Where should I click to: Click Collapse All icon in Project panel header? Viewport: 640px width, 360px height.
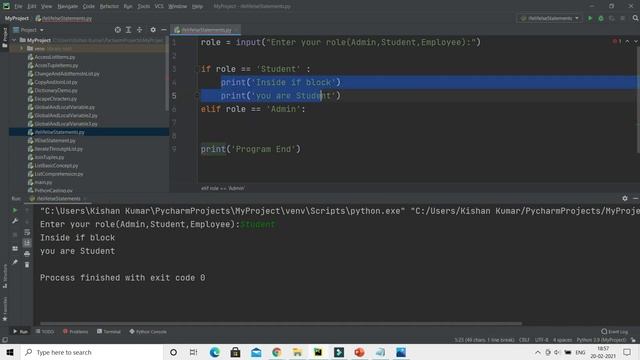pos(140,30)
